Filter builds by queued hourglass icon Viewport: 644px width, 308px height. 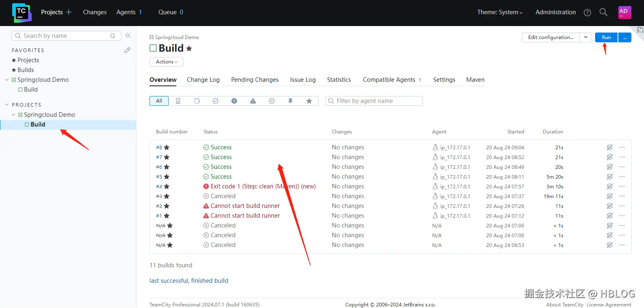point(178,101)
